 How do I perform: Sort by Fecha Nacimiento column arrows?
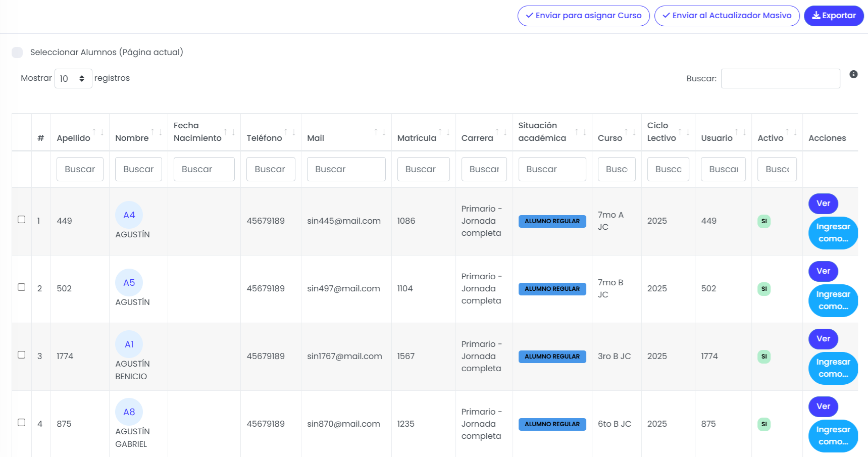pyautogui.click(x=229, y=132)
